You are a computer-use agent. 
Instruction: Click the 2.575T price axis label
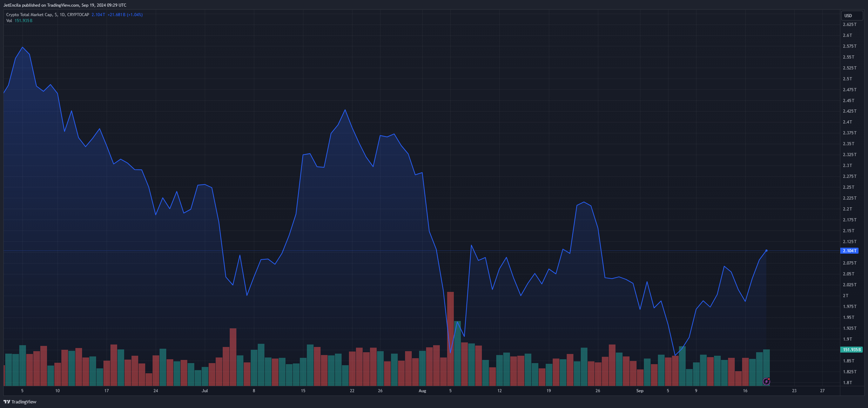pos(850,46)
